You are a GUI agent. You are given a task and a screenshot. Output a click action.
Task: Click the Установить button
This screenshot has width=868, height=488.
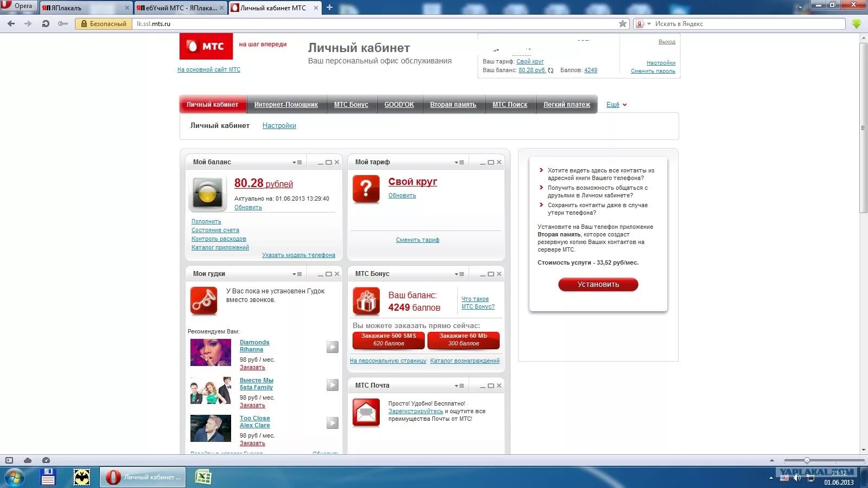coord(598,284)
